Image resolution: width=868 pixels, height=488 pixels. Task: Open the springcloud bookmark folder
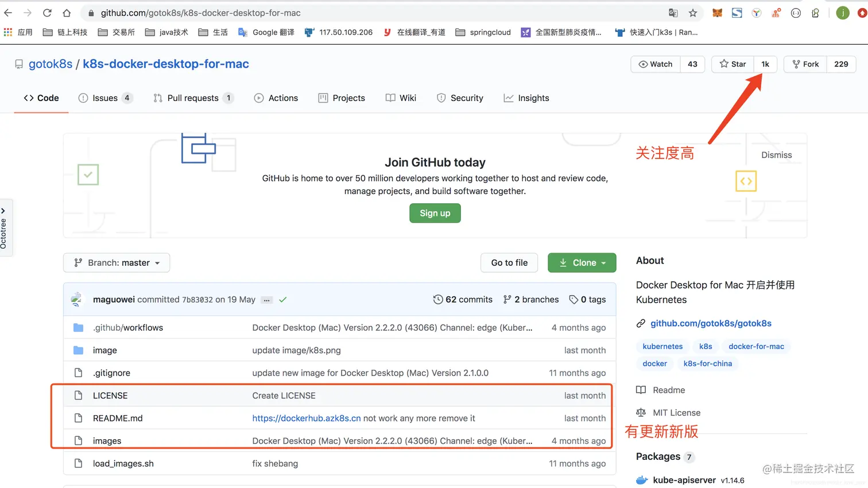483,32
